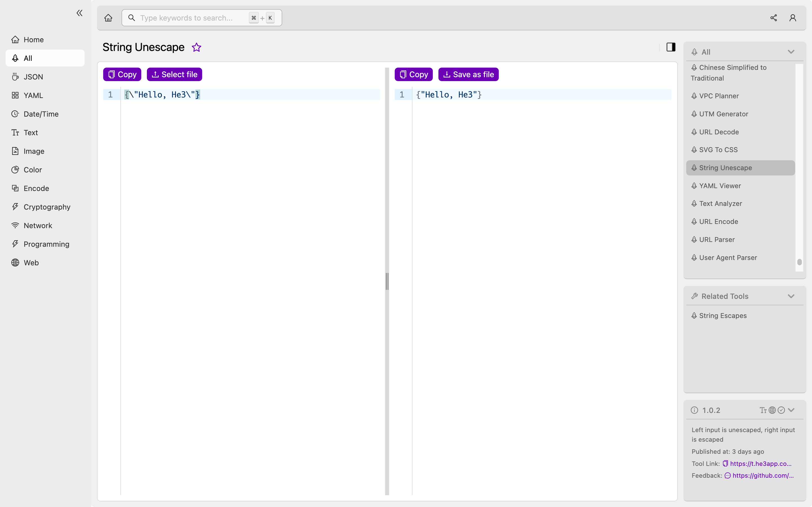The width and height of the screenshot is (812, 507).
Task: Click the URL Decode tool icon
Action: pos(694,132)
